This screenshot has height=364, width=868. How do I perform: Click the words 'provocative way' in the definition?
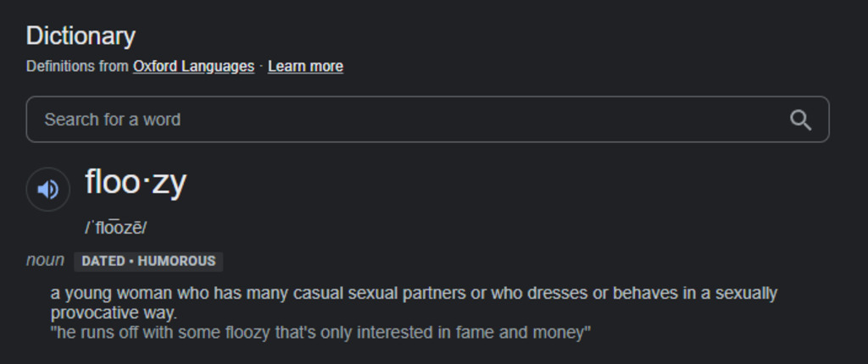[114, 312]
